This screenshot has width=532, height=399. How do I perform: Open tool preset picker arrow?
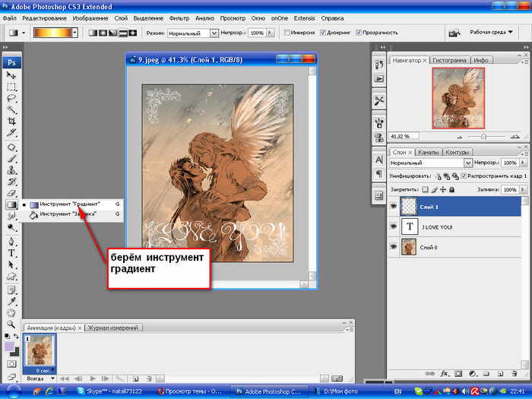[x=24, y=33]
